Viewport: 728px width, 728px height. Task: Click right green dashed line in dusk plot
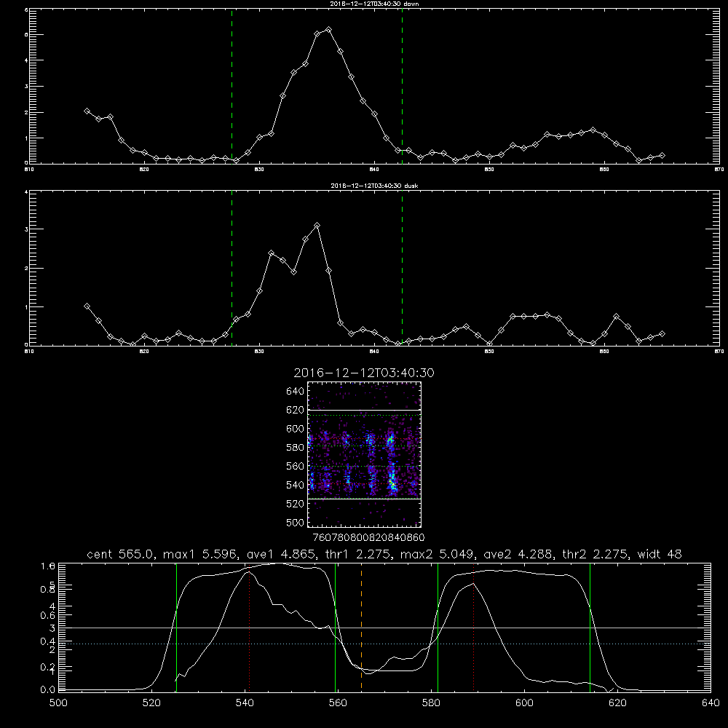coord(402,268)
